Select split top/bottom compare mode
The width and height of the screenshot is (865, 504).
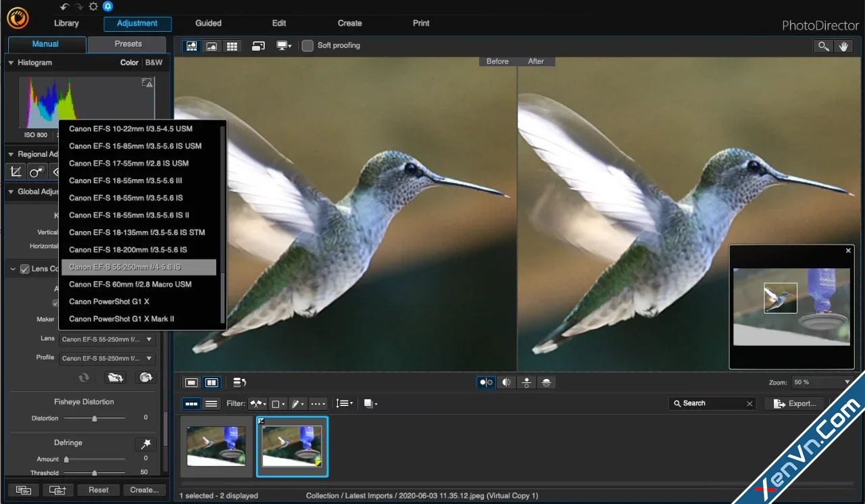(547, 382)
